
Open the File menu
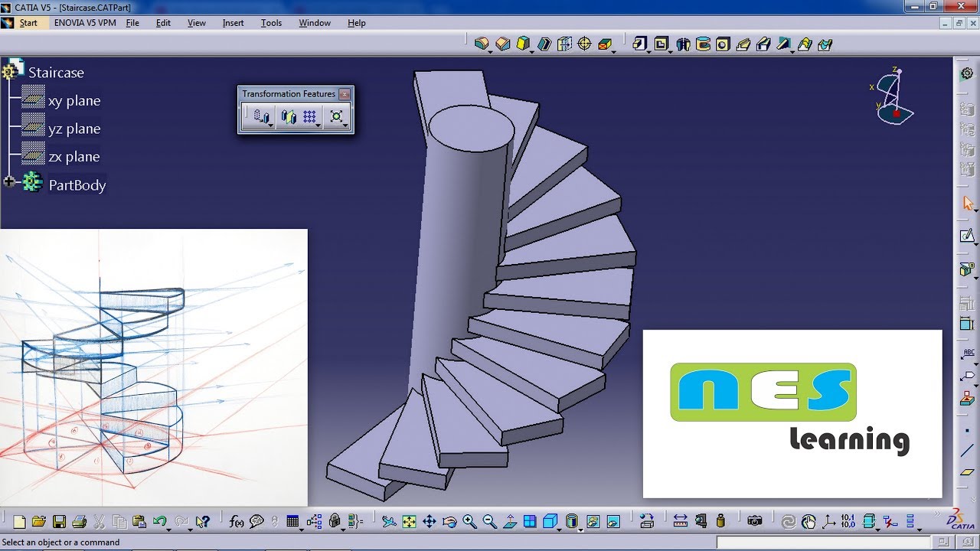tap(132, 23)
